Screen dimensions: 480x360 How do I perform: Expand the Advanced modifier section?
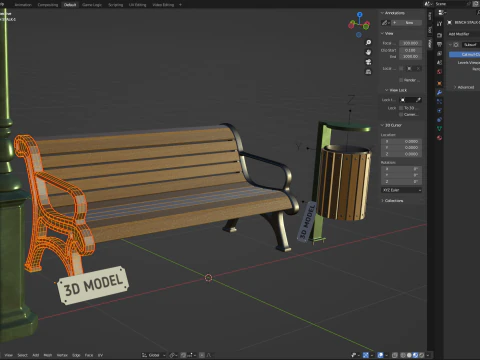tap(455, 87)
